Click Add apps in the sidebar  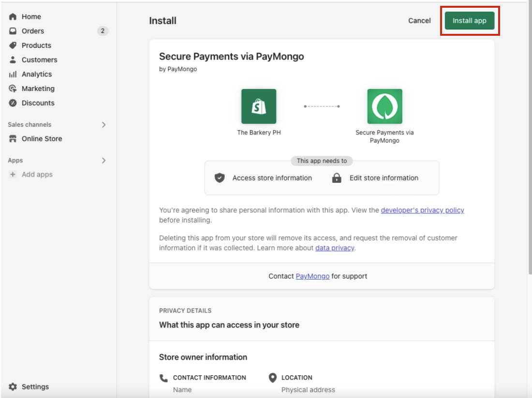[37, 175]
